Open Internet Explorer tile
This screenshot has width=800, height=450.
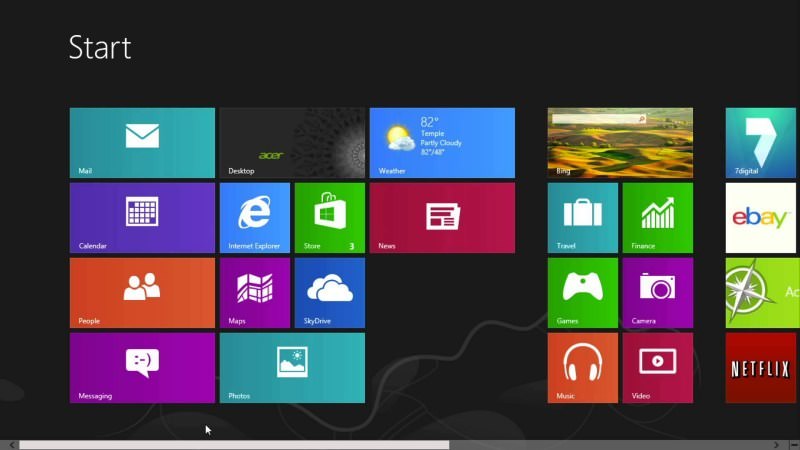point(254,218)
